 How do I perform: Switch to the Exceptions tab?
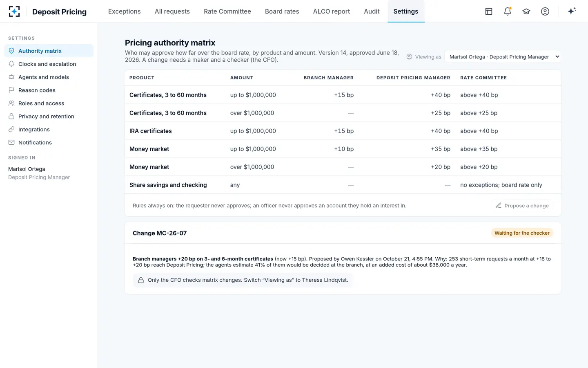coord(125,11)
